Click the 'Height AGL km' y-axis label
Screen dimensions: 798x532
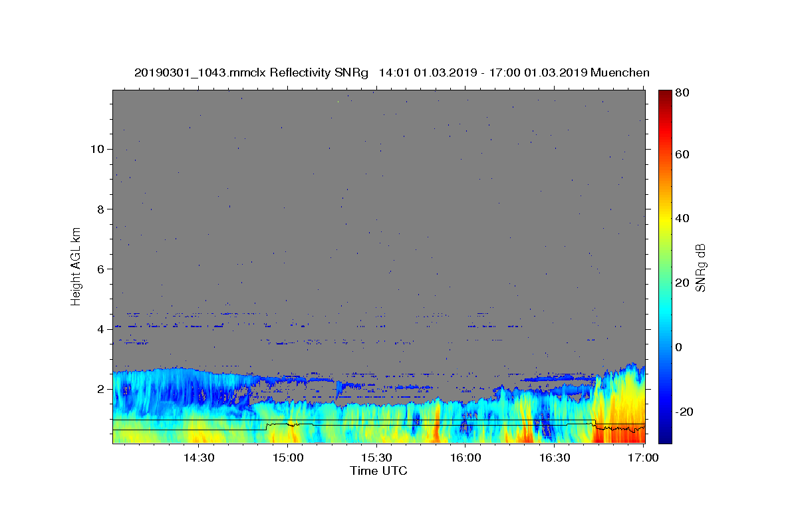(x=76, y=265)
